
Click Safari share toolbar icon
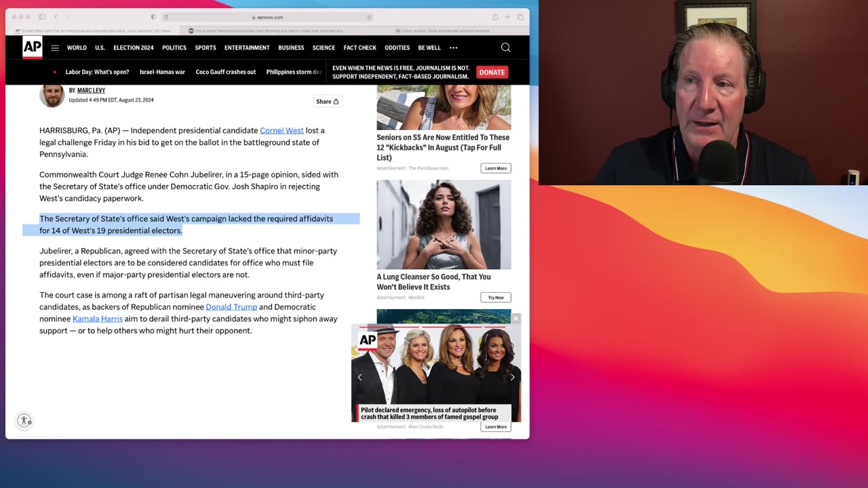[x=495, y=17]
